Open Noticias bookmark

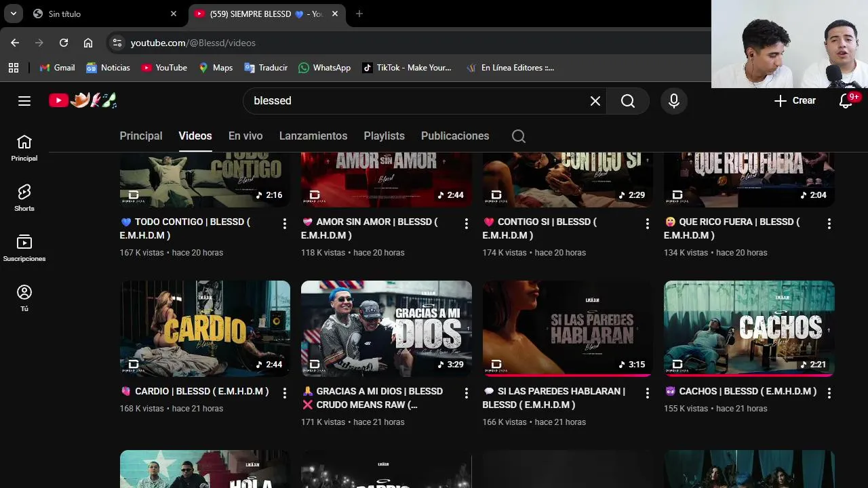108,68
